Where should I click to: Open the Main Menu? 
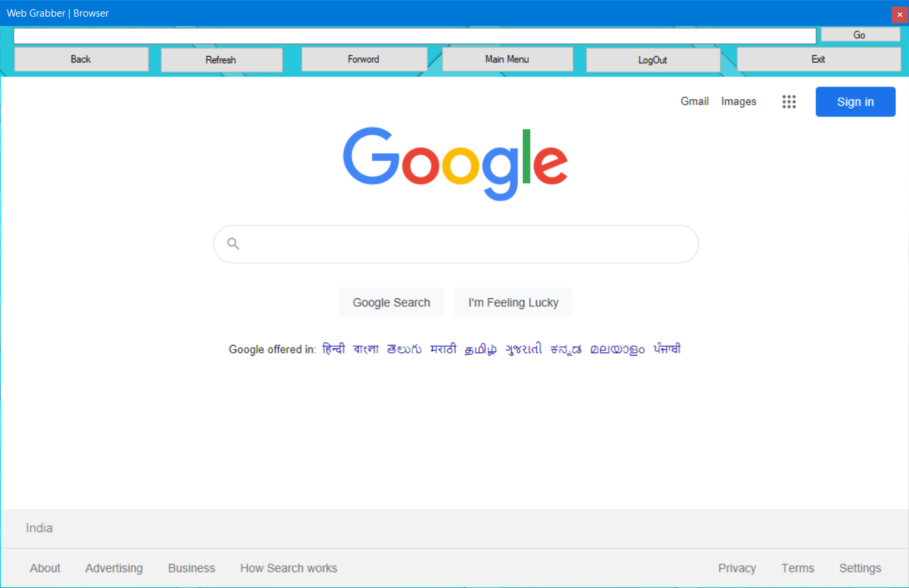(x=507, y=59)
